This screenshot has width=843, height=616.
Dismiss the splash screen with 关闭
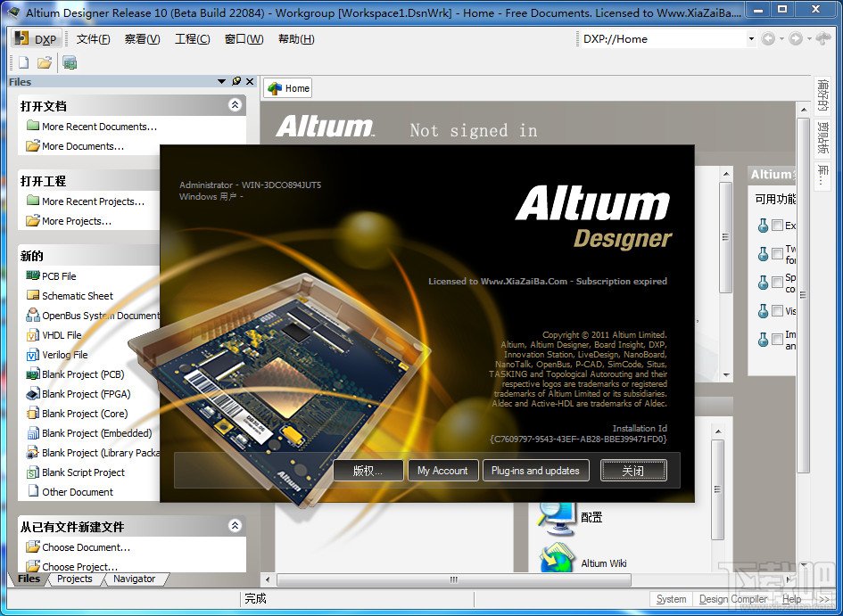click(x=633, y=470)
